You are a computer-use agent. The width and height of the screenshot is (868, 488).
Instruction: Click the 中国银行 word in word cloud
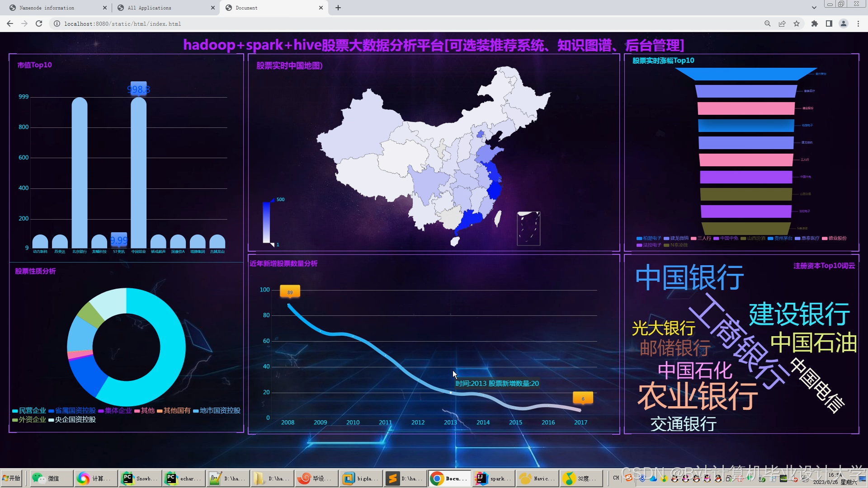[689, 277]
